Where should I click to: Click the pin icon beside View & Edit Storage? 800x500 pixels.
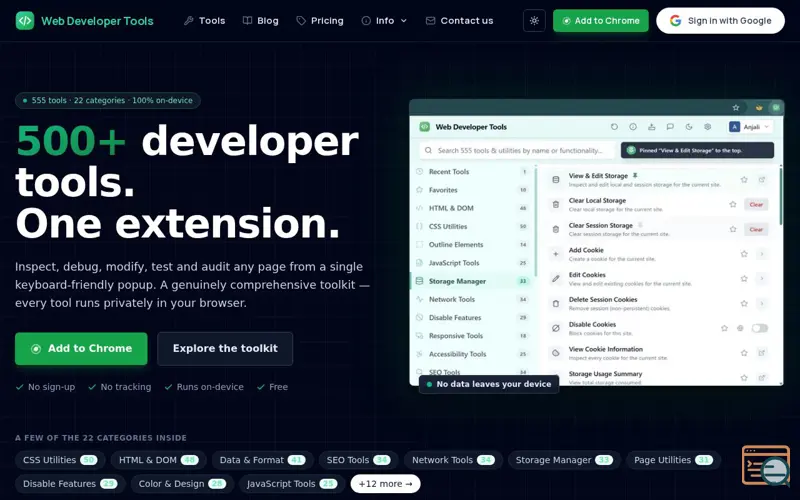[x=635, y=176]
